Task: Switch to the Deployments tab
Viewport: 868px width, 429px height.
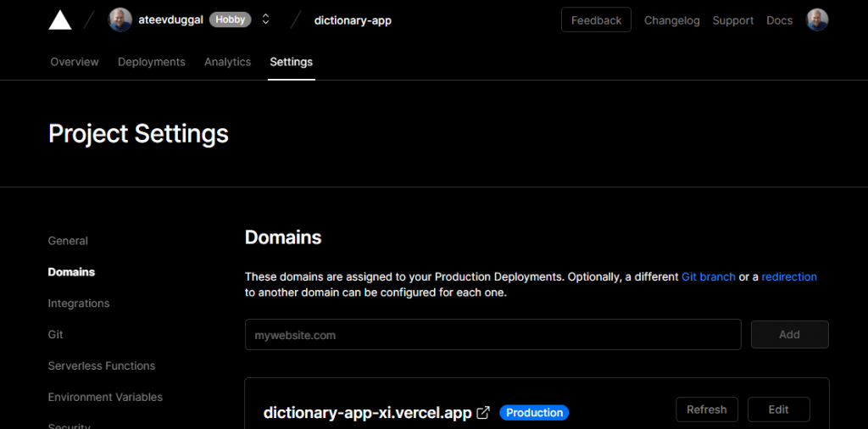Action: coord(152,62)
